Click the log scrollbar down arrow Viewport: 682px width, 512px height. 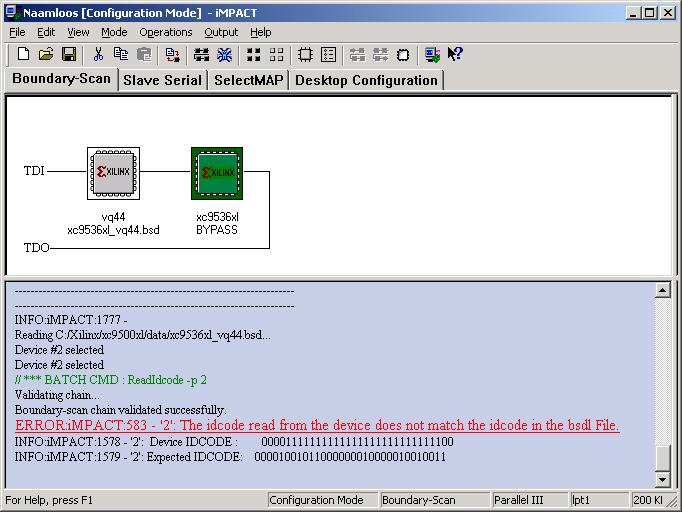662,480
